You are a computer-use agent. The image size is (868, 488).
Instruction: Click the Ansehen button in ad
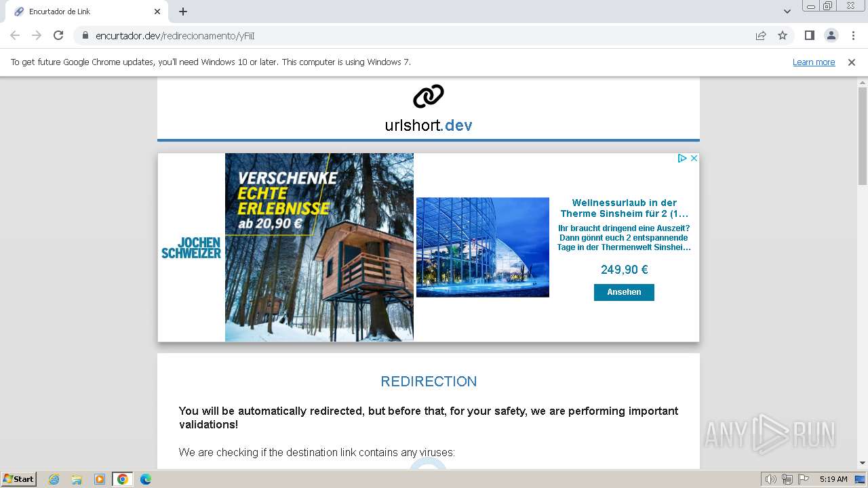pyautogui.click(x=624, y=292)
